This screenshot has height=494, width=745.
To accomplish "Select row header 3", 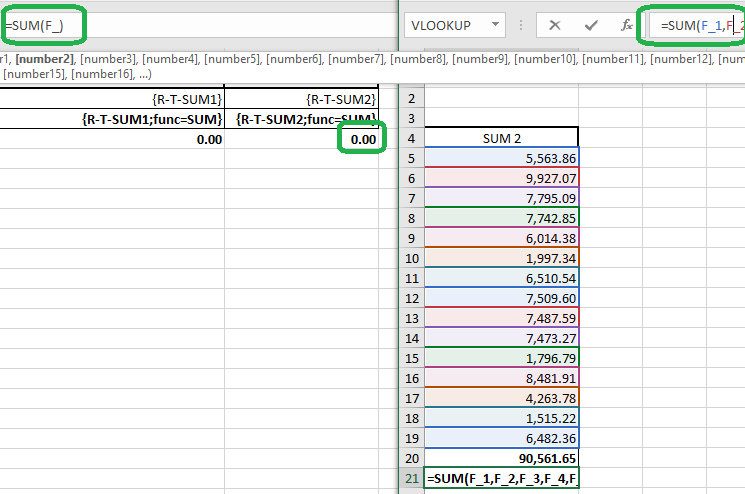I will click(411, 119).
